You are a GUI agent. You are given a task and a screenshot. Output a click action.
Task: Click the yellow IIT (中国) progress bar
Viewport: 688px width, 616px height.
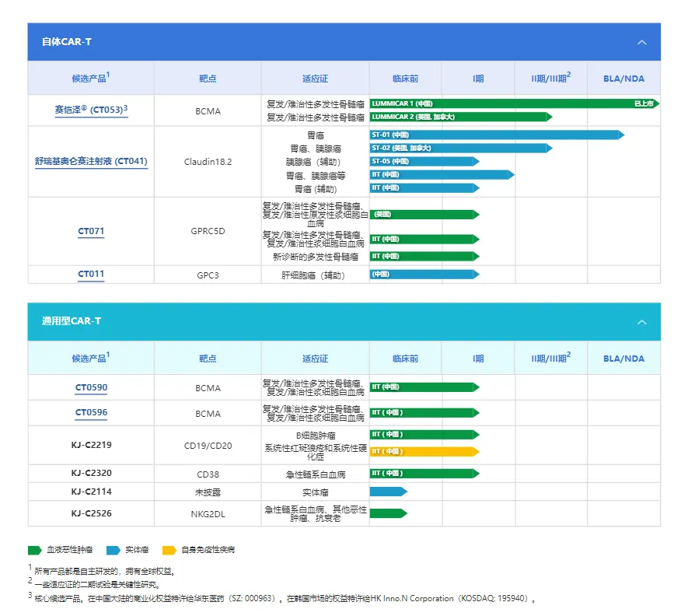pos(424,451)
